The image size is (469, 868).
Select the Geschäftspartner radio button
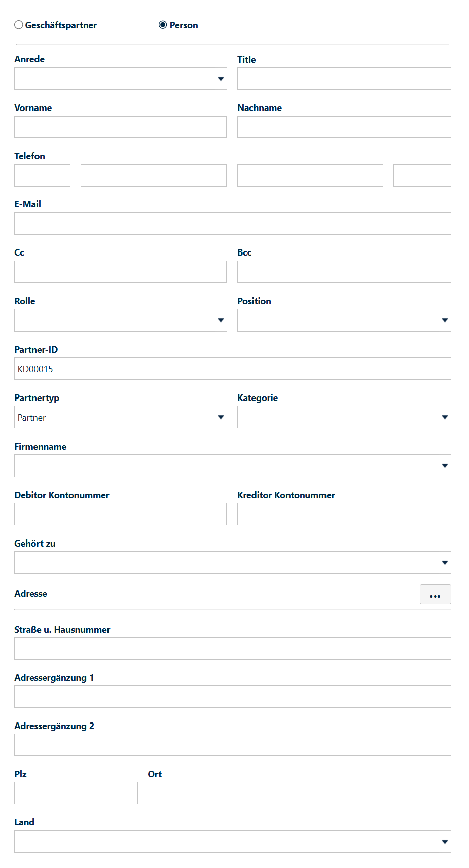click(x=19, y=25)
